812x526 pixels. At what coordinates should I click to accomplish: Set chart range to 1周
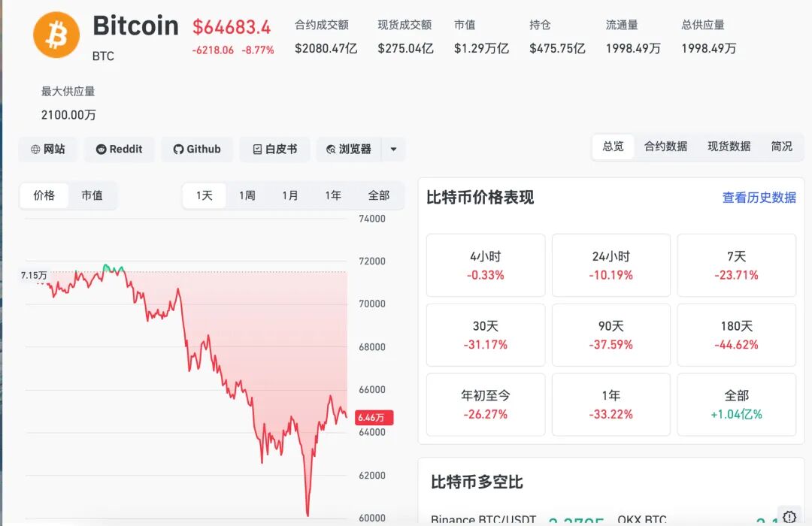click(247, 195)
